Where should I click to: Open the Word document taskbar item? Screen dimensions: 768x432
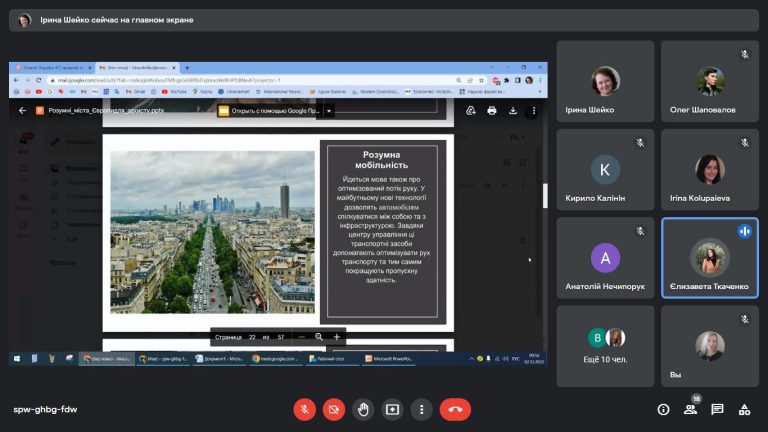[x=219, y=359]
